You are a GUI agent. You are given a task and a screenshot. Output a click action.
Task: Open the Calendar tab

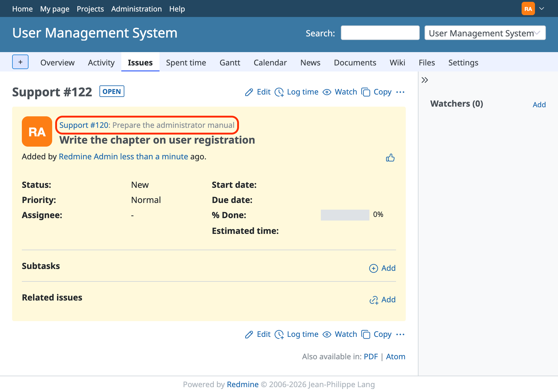click(x=270, y=62)
